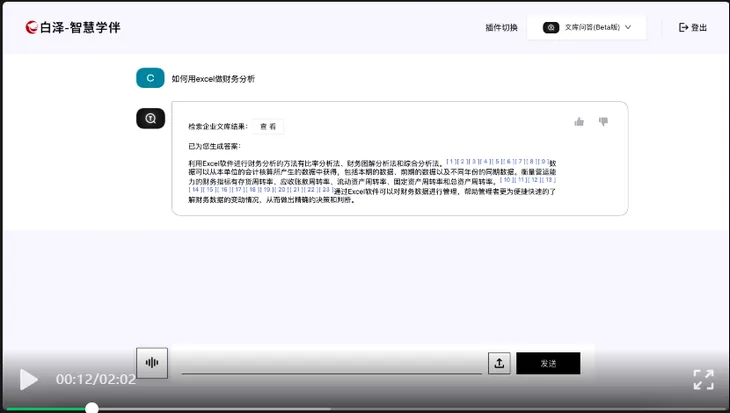Click the black search bot avatar
Image resolution: width=730 pixels, height=413 pixels.
150,118
